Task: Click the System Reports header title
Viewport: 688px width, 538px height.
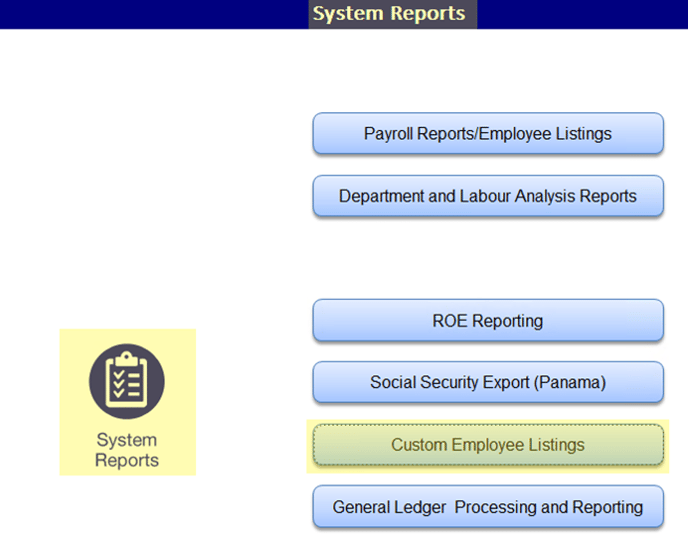Action: (389, 14)
